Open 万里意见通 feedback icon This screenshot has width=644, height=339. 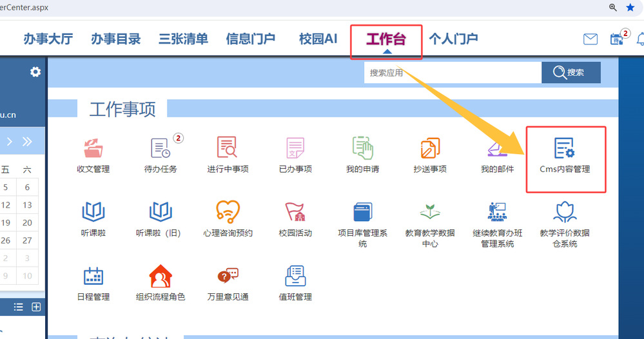[228, 276]
